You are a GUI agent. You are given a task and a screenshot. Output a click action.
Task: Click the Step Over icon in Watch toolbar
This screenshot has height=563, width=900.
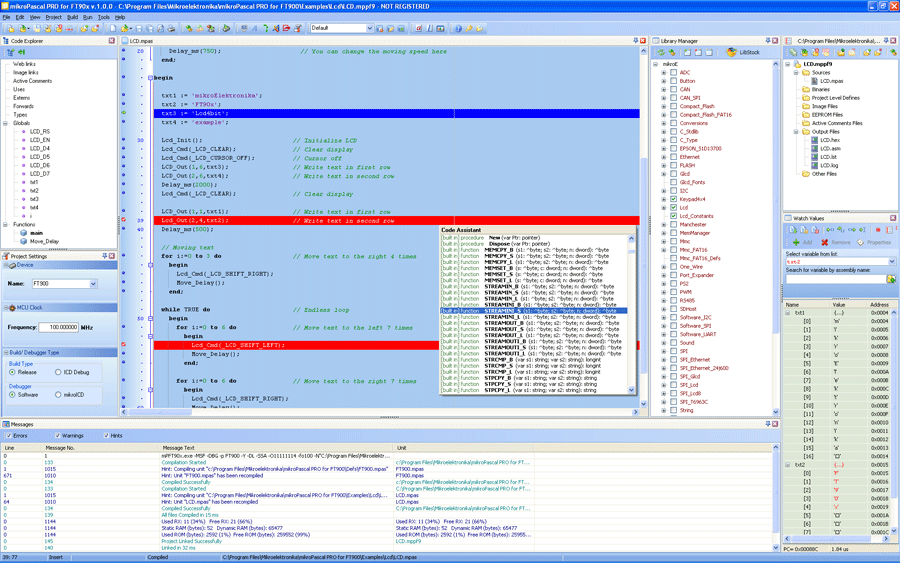[x=841, y=230]
